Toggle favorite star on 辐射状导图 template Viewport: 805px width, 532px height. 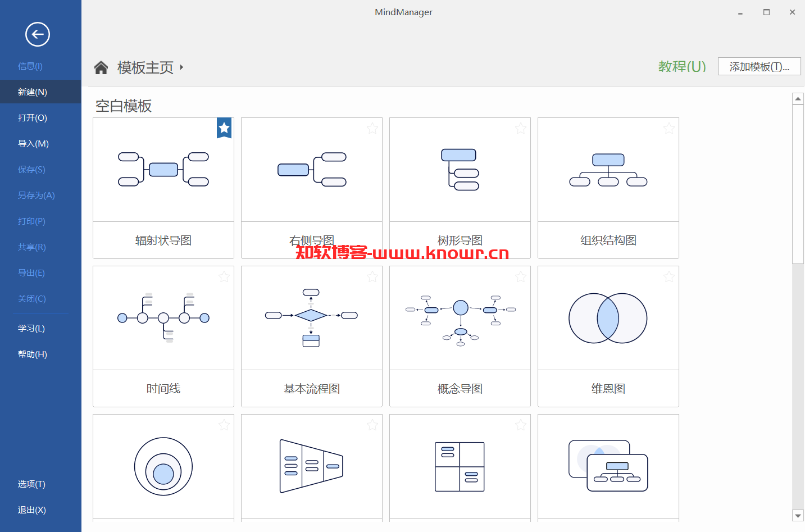point(224,128)
